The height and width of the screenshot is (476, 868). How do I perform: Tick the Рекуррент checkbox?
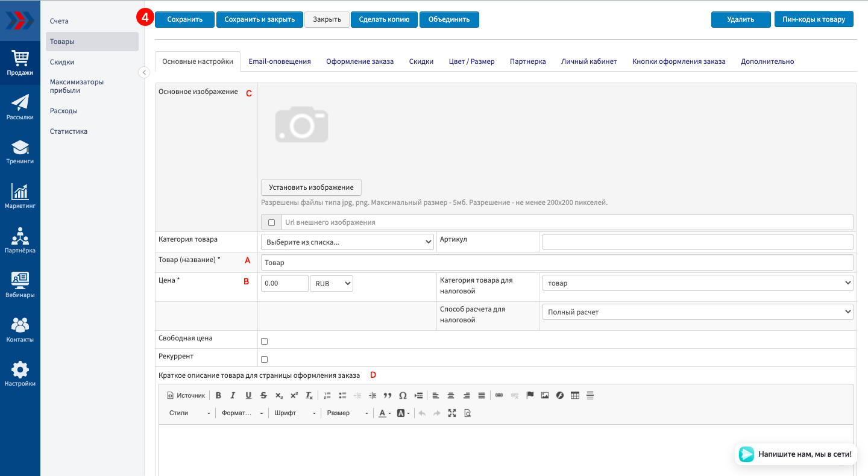[x=264, y=359]
